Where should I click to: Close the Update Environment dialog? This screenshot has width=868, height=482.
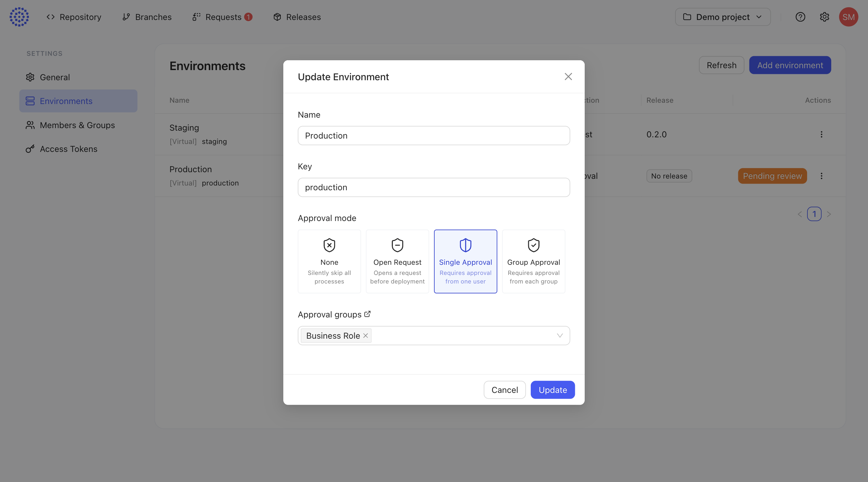point(568,77)
